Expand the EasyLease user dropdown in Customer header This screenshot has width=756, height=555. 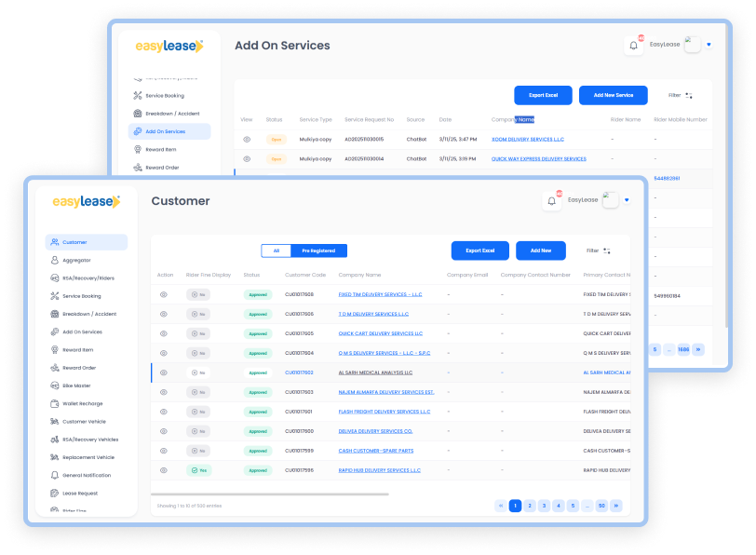[628, 200]
